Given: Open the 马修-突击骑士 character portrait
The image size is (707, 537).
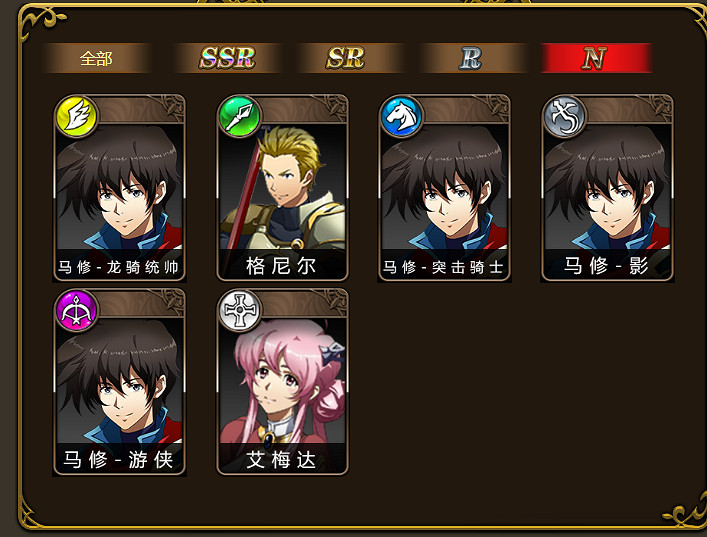Looking at the screenshot, I should pos(445,187).
